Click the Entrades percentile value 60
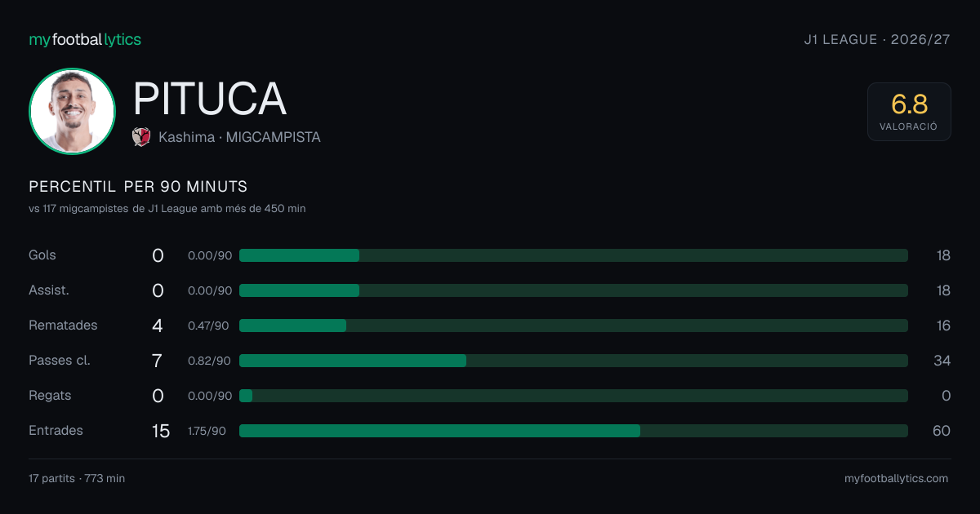Viewport: 980px width, 514px height. point(942,431)
